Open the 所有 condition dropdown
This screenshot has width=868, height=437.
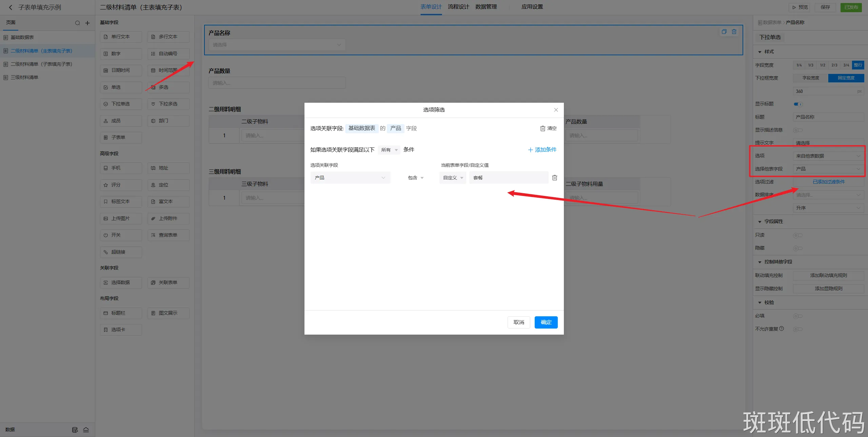(389, 150)
